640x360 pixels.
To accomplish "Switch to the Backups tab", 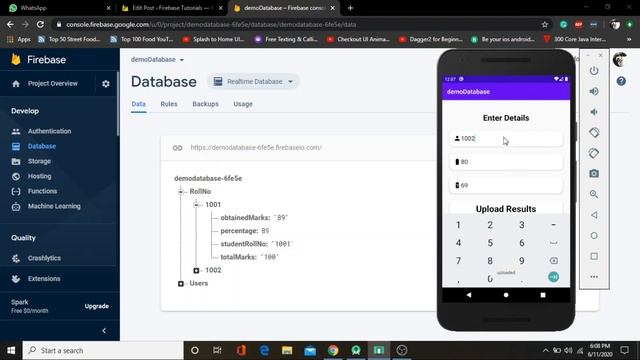I will tap(205, 104).
